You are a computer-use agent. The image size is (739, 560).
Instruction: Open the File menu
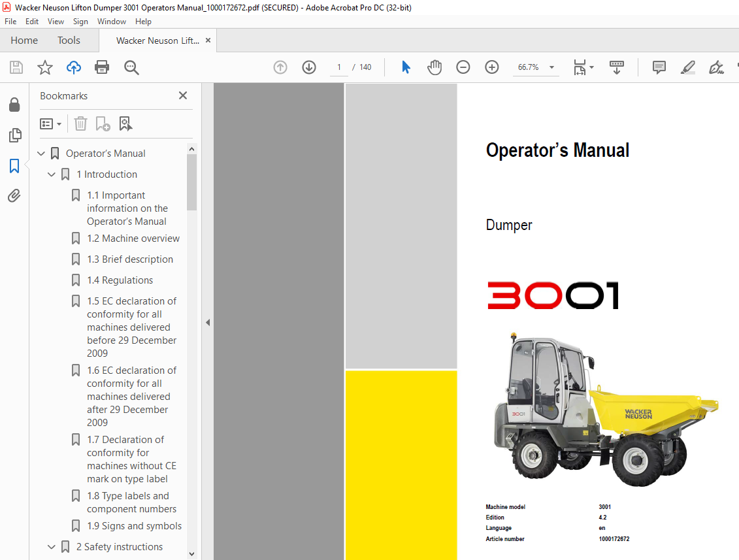[x=10, y=21]
